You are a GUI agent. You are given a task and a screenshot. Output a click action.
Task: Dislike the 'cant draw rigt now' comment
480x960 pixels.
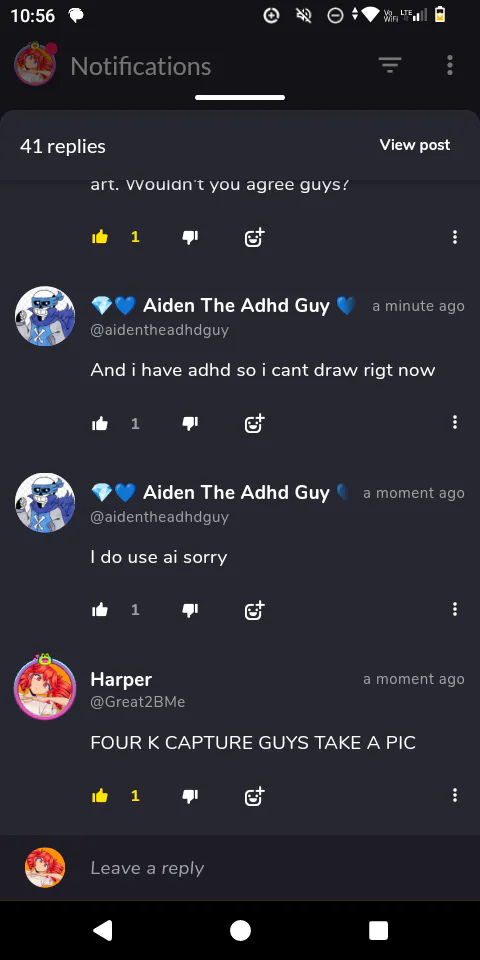(190, 423)
